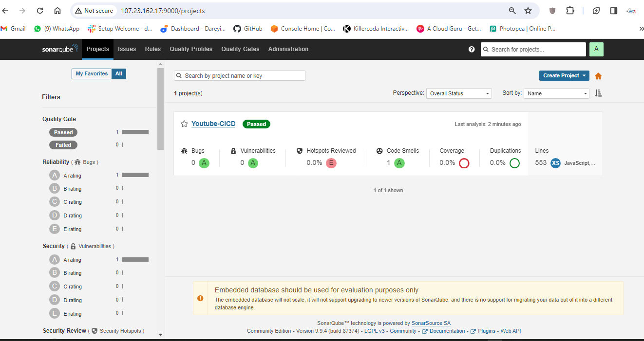This screenshot has width=644, height=341.
Task: Open the Perspective Overall Status dropdown
Action: click(x=459, y=93)
